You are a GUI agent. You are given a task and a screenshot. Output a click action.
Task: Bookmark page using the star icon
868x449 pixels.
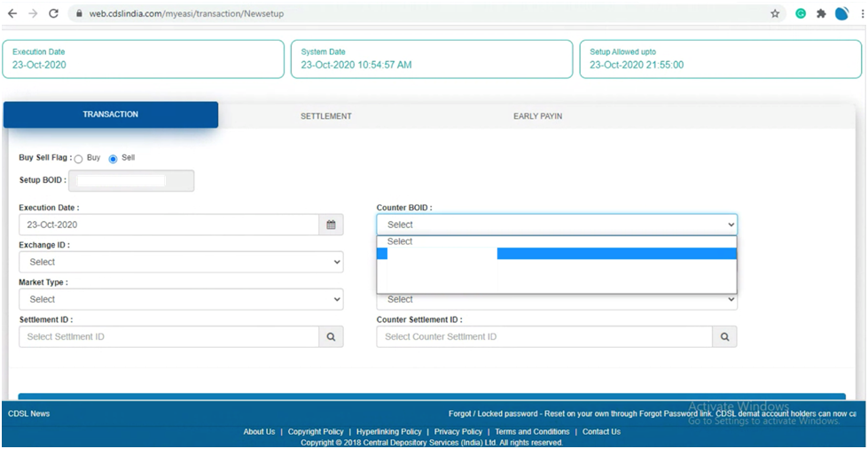775,14
